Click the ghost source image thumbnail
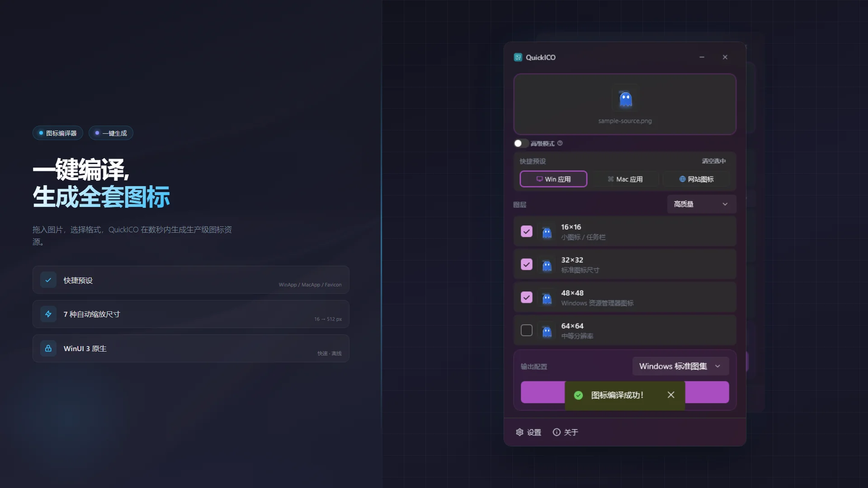 [625, 98]
